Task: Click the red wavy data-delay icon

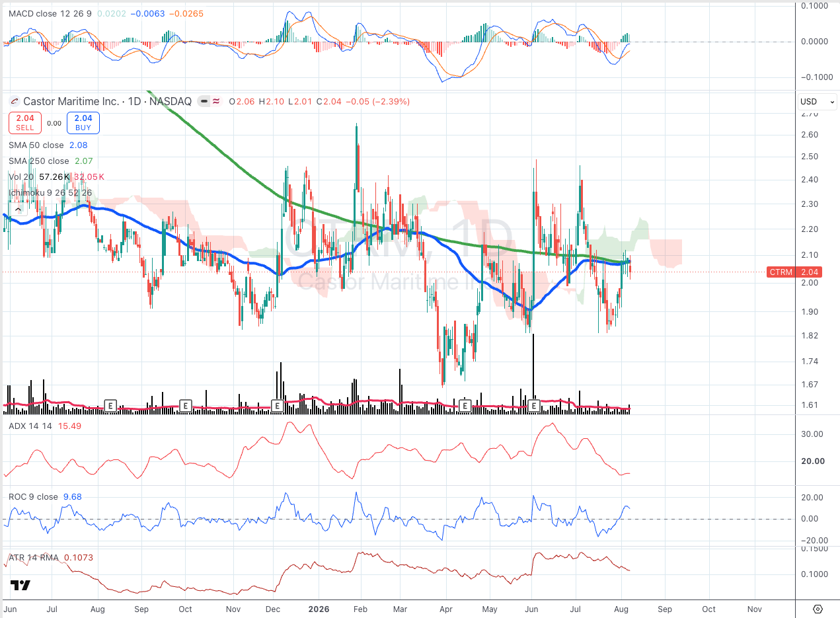Action: [x=217, y=101]
